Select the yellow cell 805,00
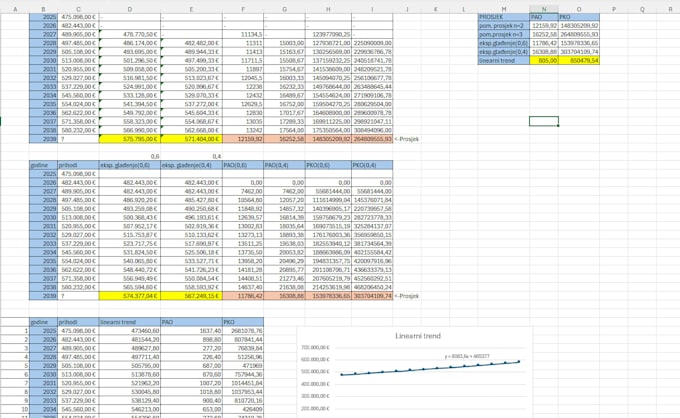680x418 pixels. pyautogui.click(x=544, y=61)
